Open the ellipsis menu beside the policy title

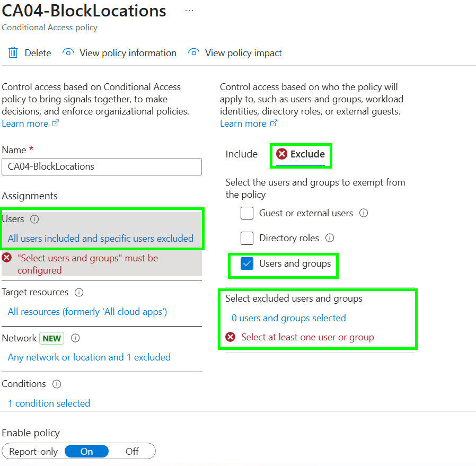(x=189, y=11)
